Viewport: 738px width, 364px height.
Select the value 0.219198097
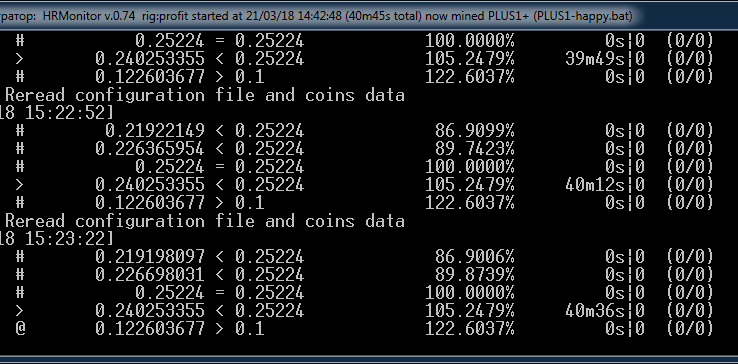click(x=150, y=257)
